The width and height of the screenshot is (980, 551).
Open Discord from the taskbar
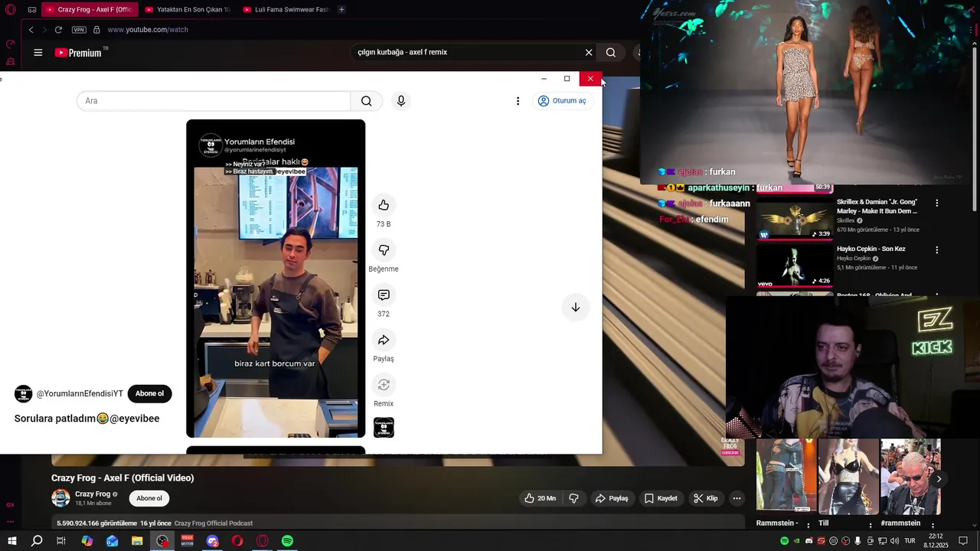212,541
